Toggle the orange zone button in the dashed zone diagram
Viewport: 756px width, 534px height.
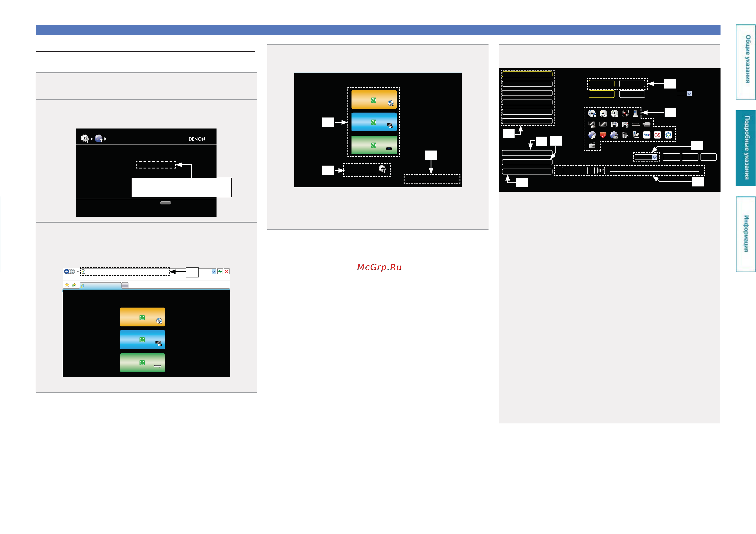click(x=374, y=100)
